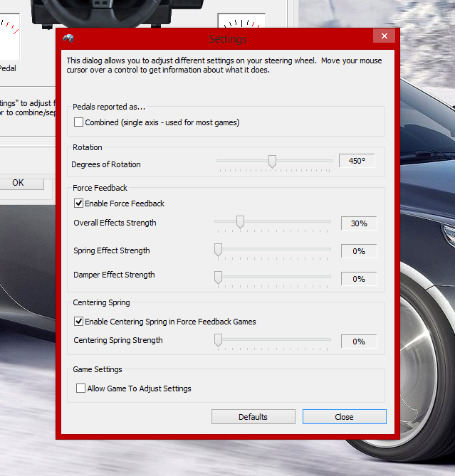Click the game controller icon in Settings title bar
Image resolution: width=455 pixels, height=476 pixels.
tap(68, 38)
